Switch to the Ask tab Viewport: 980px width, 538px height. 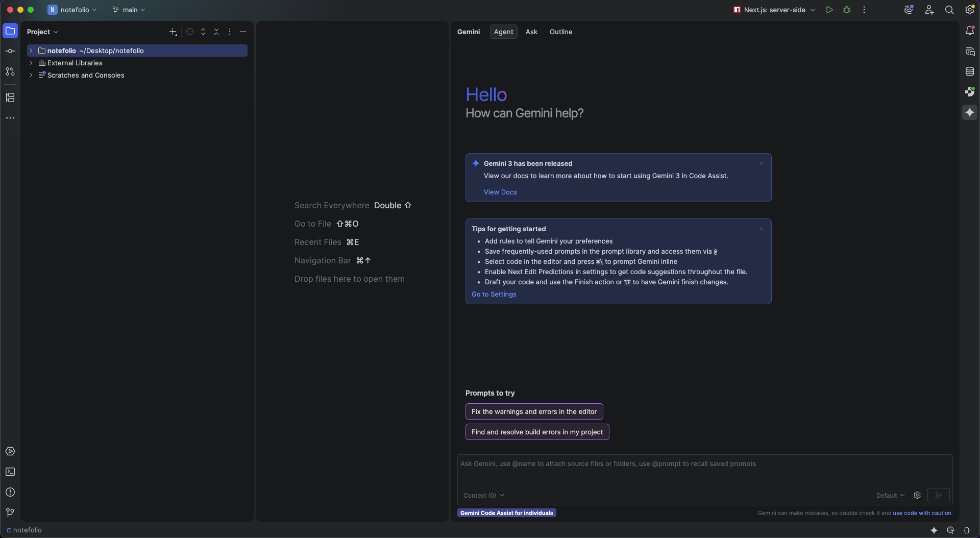click(531, 32)
